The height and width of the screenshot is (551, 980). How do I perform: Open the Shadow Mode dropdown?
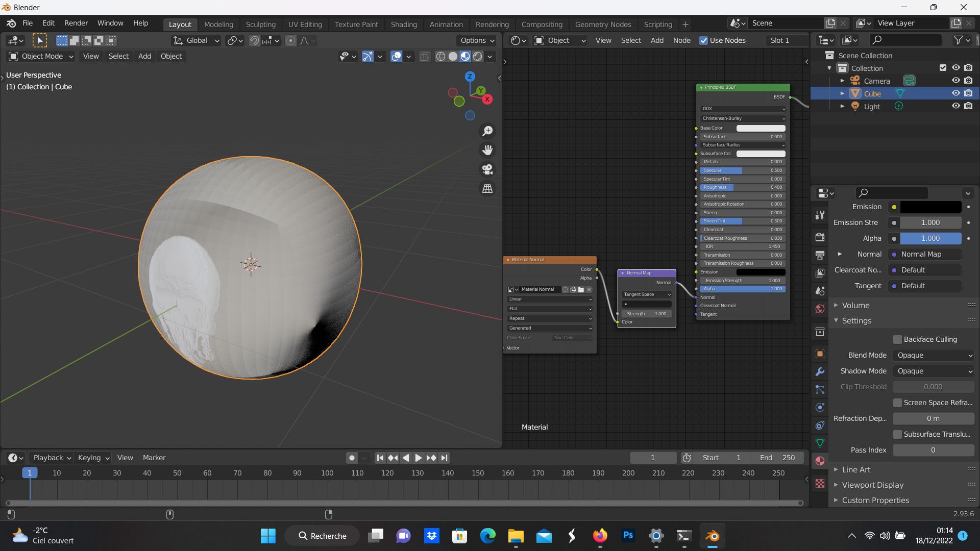[x=934, y=371]
